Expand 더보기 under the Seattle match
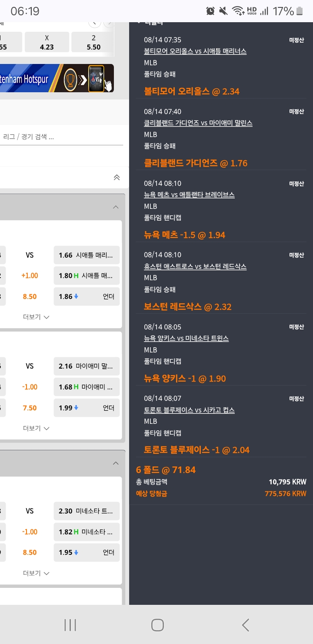The height and width of the screenshot is (644, 313). point(36,317)
